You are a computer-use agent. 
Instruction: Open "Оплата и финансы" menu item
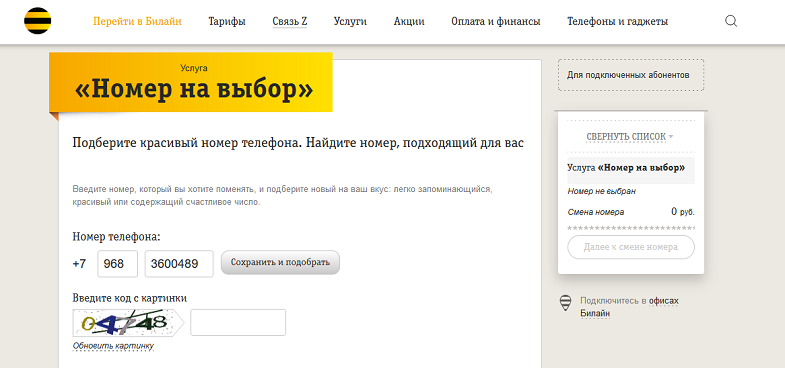point(496,22)
